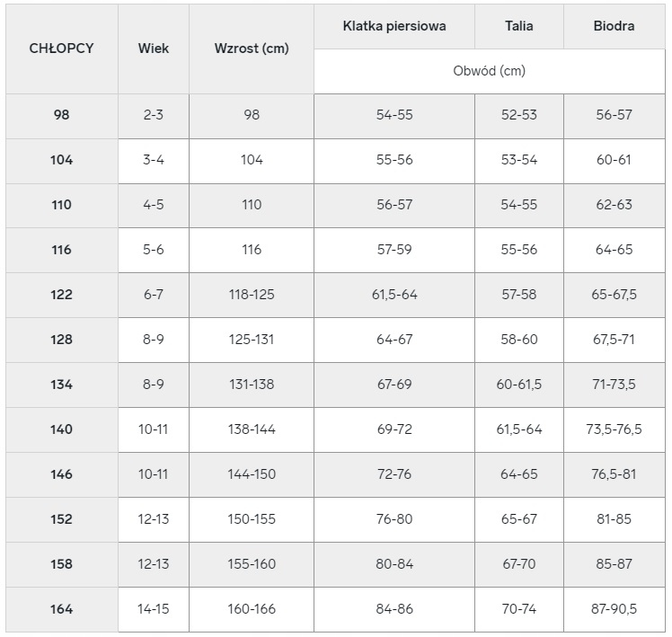Click the CHŁOPCY header cell

[x=61, y=49]
